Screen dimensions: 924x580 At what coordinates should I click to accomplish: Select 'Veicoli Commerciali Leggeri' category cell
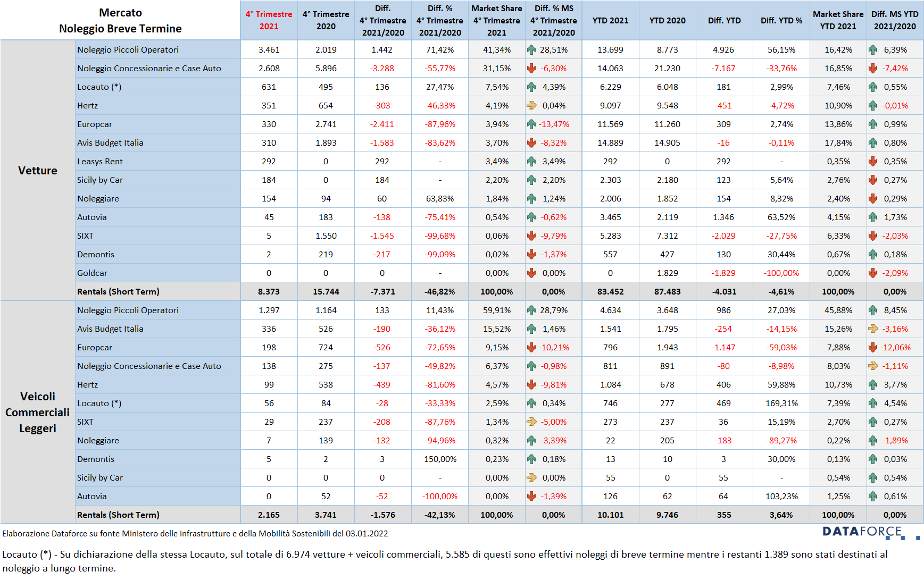pyautogui.click(x=38, y=413)
